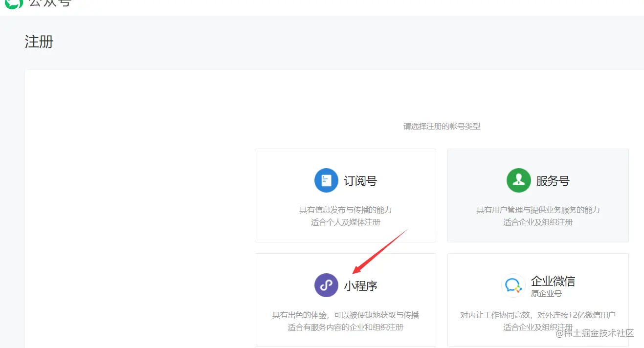644x348 pixels.
Task: Click the 注册 page heading
Action: pos(39,42)
